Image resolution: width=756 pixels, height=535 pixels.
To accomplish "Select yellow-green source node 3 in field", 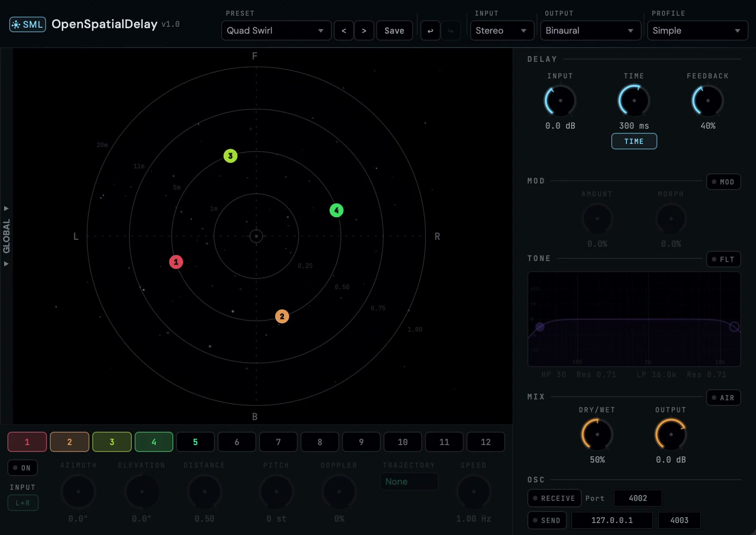I will (x=230, y=156).
